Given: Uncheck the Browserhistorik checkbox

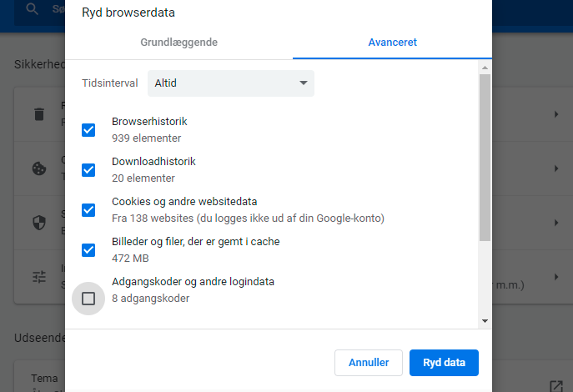Looking at the screenshot, I should pos(88,130).
